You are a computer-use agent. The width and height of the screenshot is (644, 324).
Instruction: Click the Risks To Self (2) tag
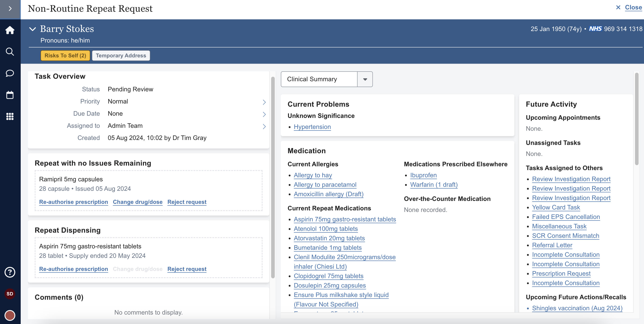pyautogui.click(x=65, y=56)
